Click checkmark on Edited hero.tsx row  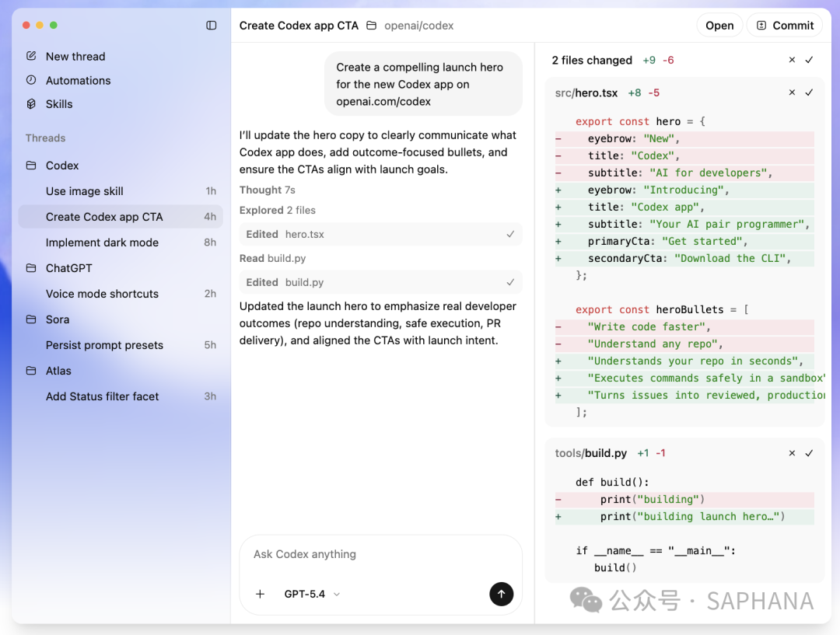(510, 234)
